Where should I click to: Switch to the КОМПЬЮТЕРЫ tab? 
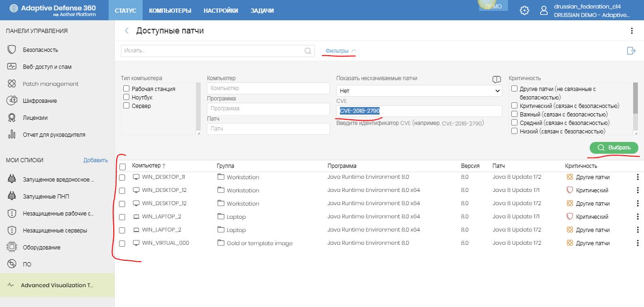coord(170,10)
